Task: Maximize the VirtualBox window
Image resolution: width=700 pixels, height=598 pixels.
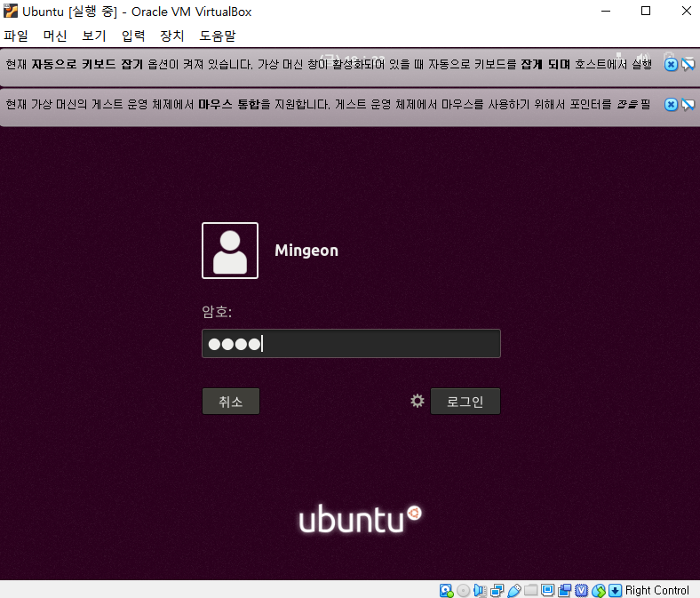Action: pos(646,12)
